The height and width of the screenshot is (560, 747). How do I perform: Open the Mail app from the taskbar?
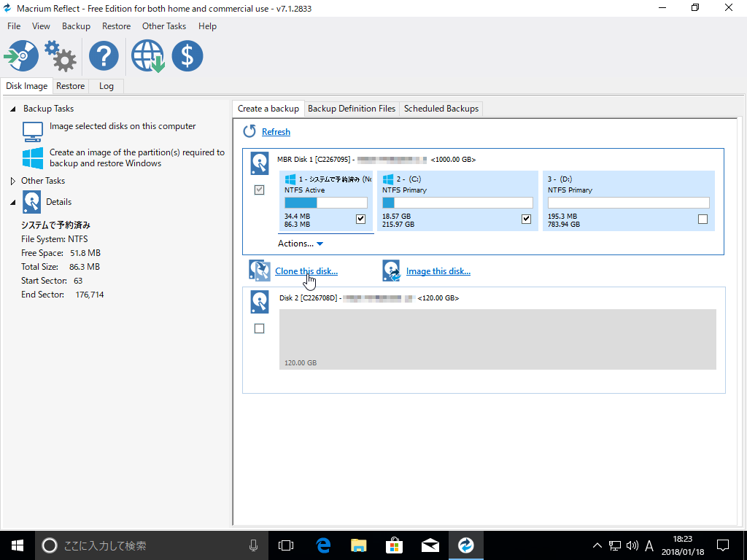430,545
